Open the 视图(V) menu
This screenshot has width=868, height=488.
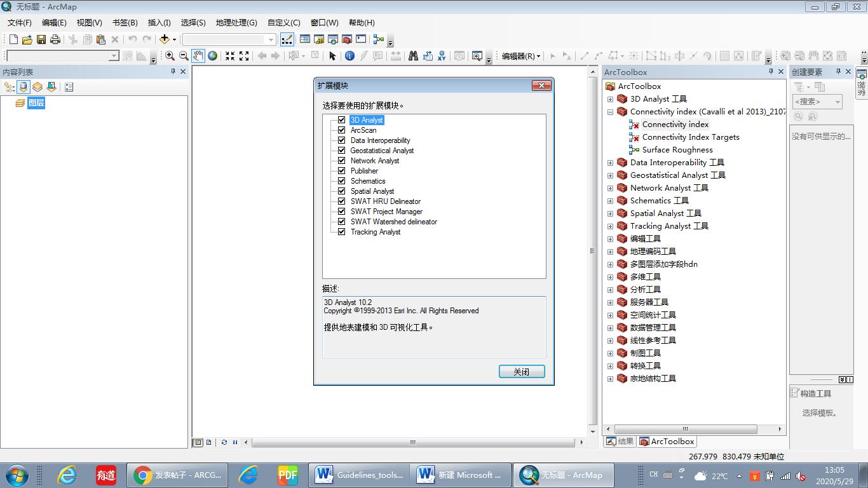[89, 22]
